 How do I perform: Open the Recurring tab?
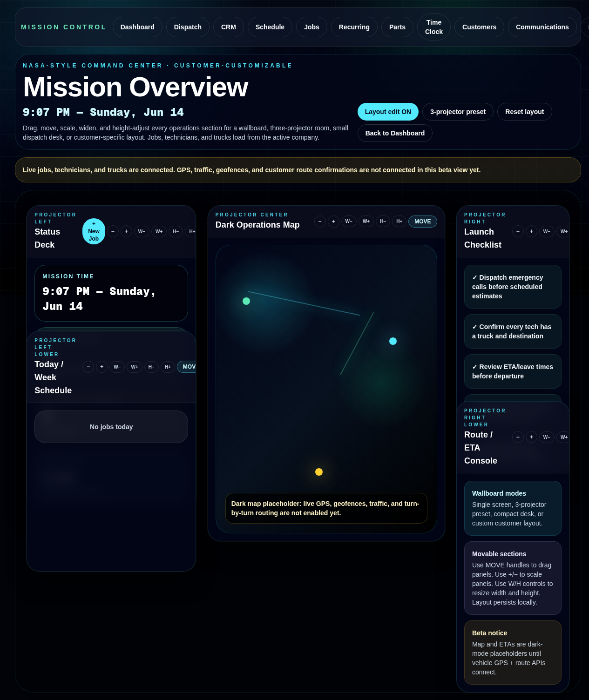(x=354, y=27)
